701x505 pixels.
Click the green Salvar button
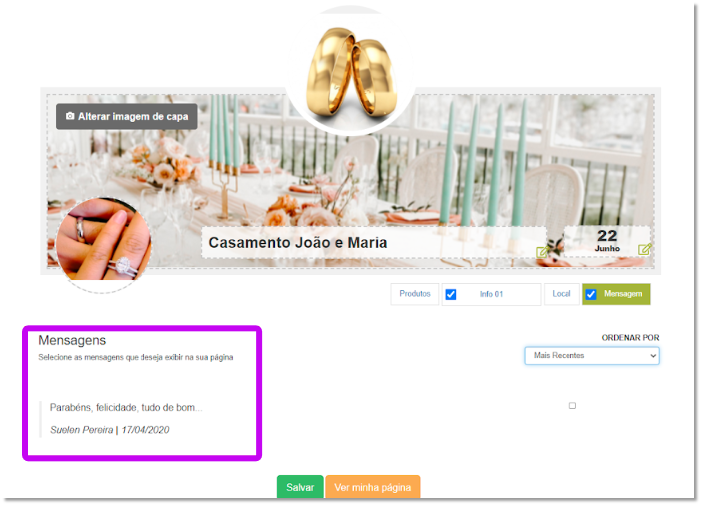[x=300, y=487]
